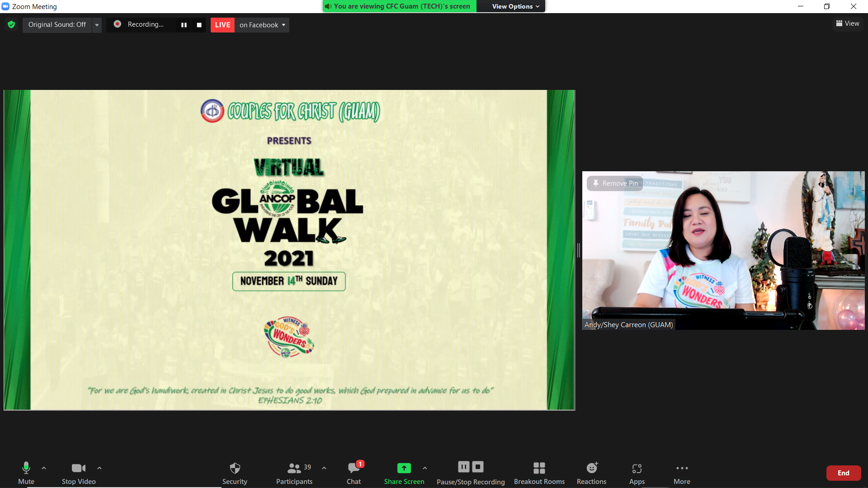Click green Share Screen button
The height and width of the screenshot is (488, 868).
(404, 473)
